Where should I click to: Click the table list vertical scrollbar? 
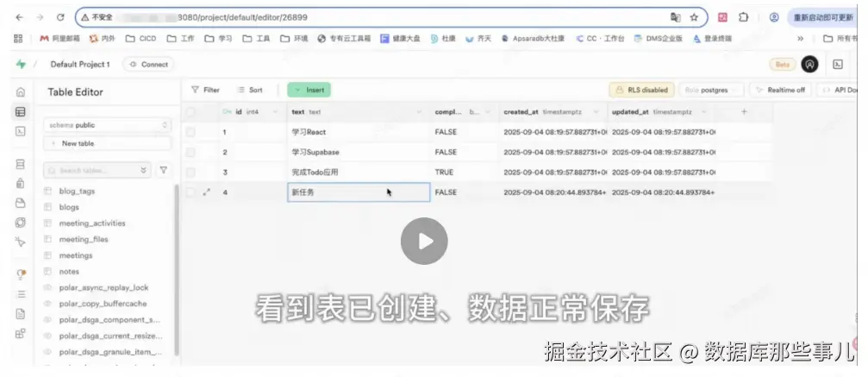coord(177,270)
